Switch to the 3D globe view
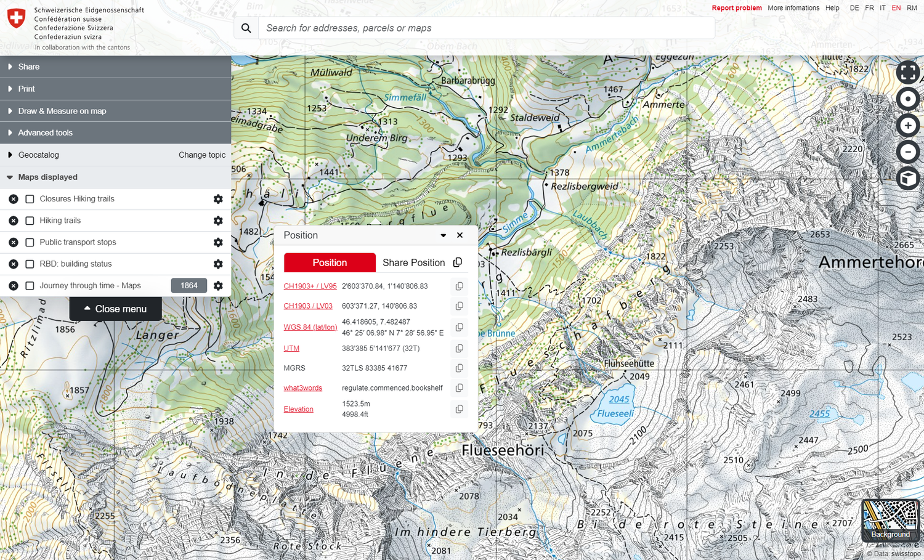 (907, 178)
